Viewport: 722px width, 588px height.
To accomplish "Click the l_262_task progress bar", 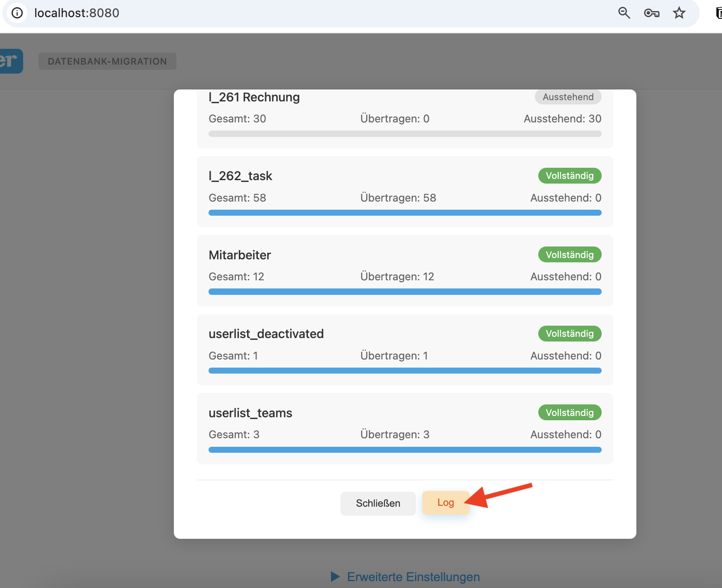I will [x=405, y=213].
